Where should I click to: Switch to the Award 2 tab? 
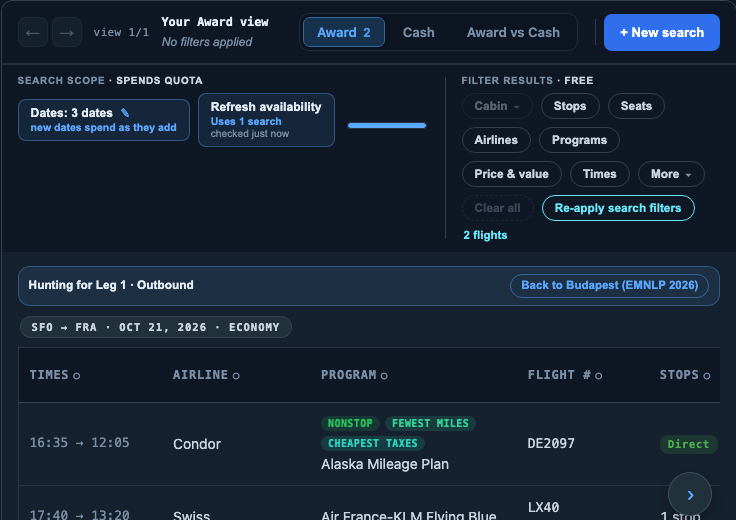coord(344,32)
